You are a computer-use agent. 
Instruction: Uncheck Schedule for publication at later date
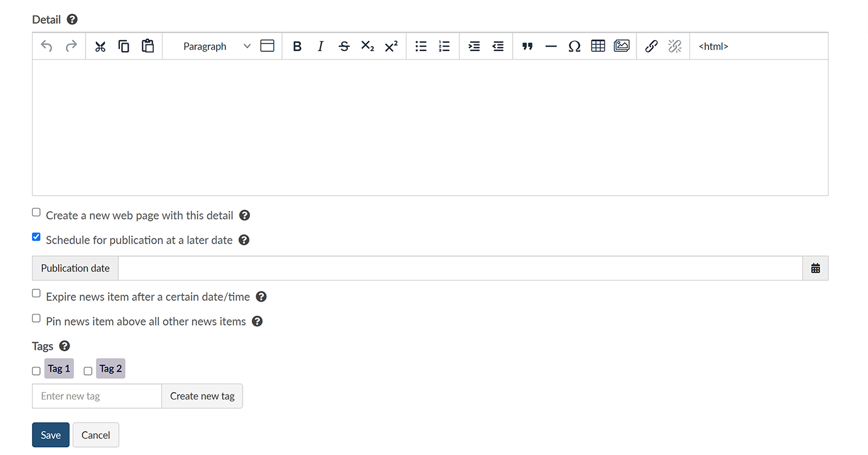point(36,237)
